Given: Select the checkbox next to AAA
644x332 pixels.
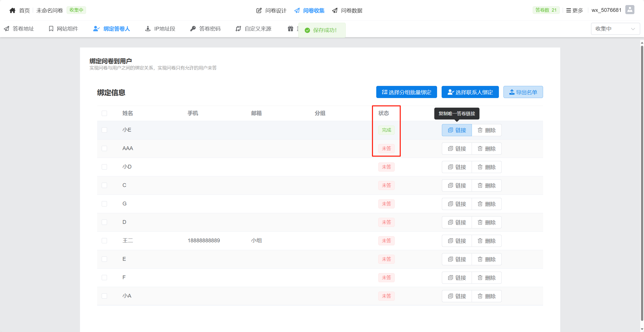Looking at the screenshot, I should click(104, 148).
